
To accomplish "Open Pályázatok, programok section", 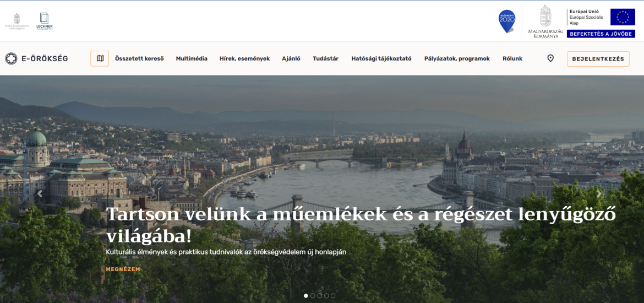I will pyautogui.click(x=456, y=58).
